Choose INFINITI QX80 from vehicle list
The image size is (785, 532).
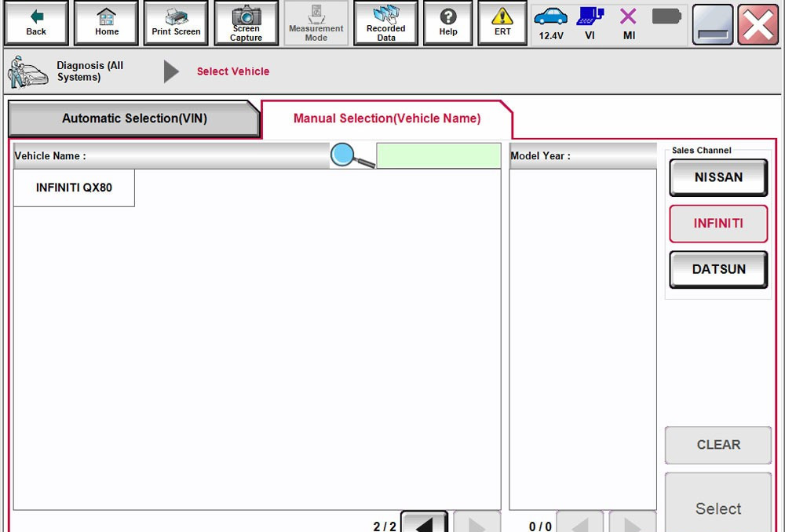coord(74,188)
